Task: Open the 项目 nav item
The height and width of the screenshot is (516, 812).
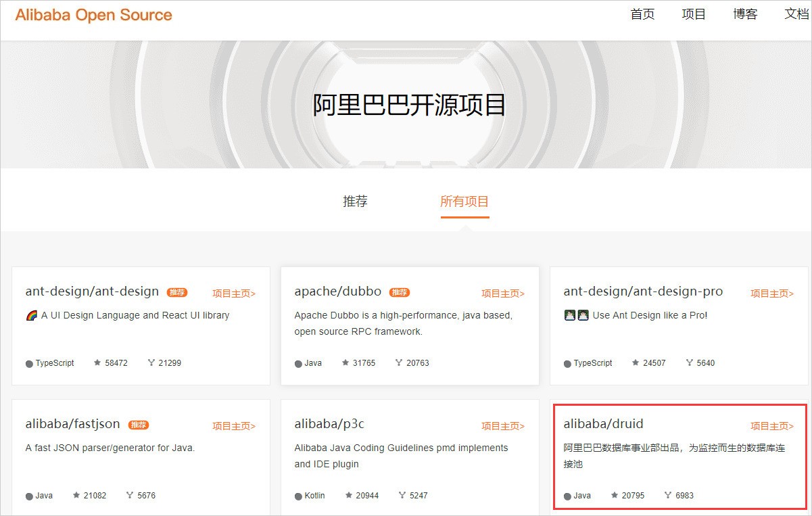Action: pos(694,14)
